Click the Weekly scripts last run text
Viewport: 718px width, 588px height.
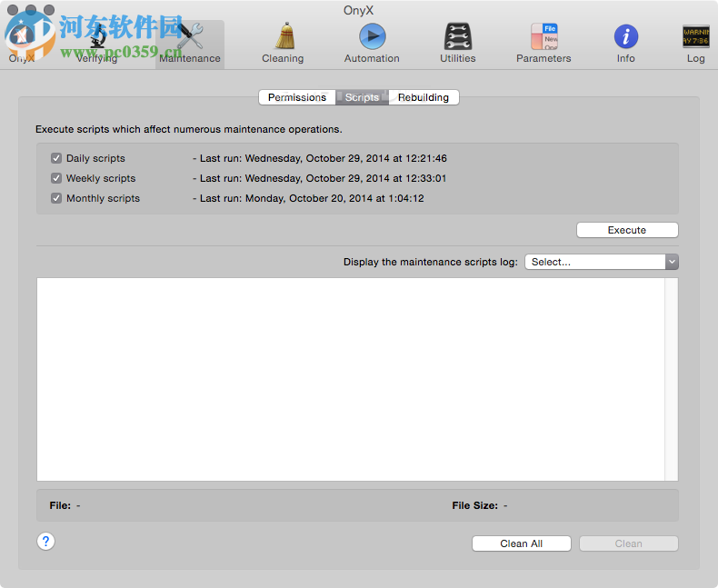tap(320, 178)
